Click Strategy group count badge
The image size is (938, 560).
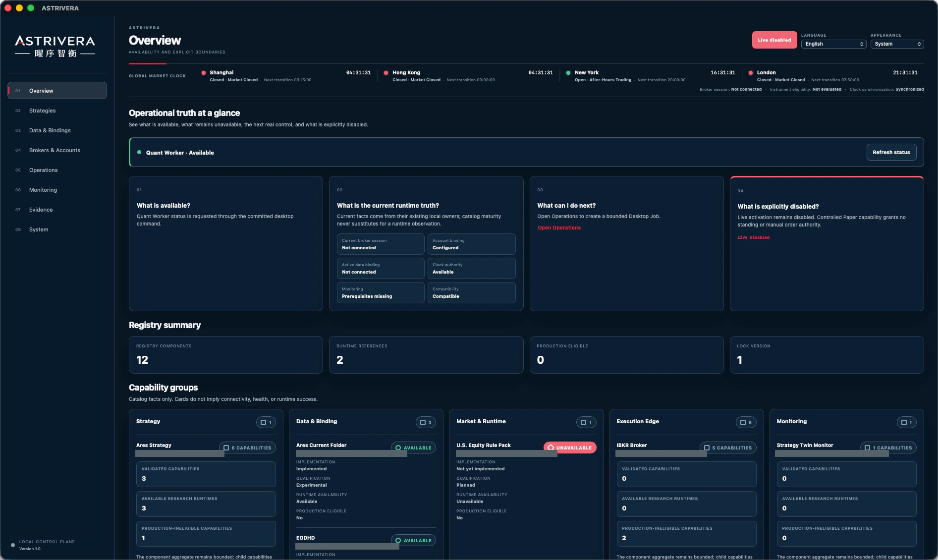point(266,422)
